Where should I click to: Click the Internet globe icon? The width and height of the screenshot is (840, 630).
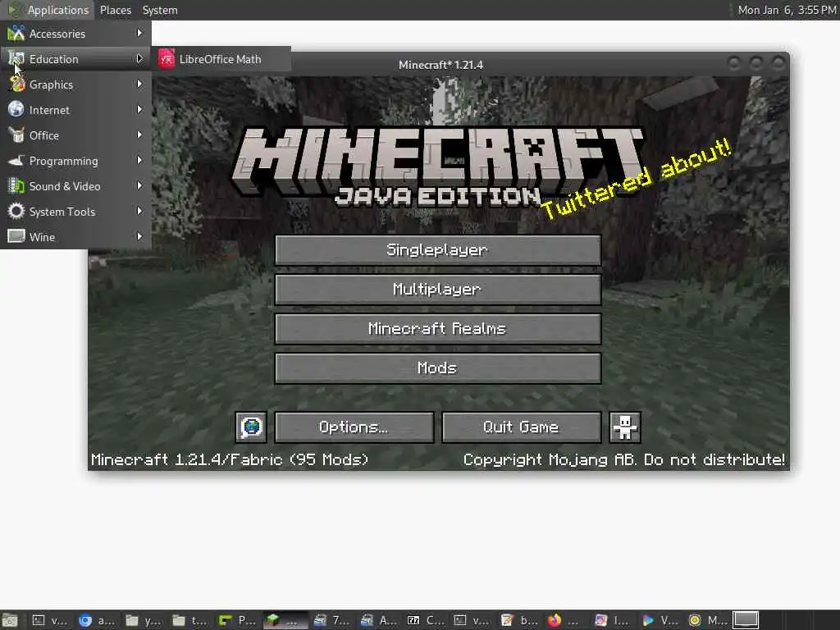16,109
